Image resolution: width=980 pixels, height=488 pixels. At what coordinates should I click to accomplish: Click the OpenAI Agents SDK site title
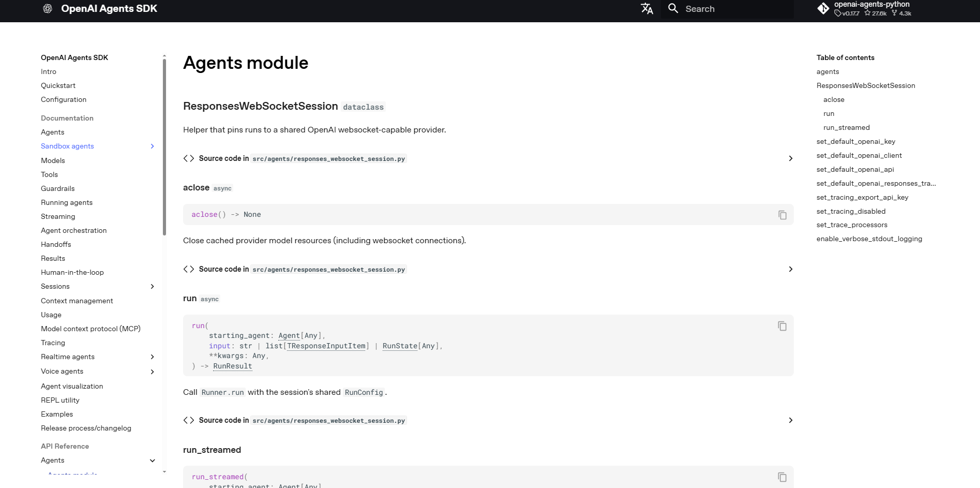[x=109, y=9]
